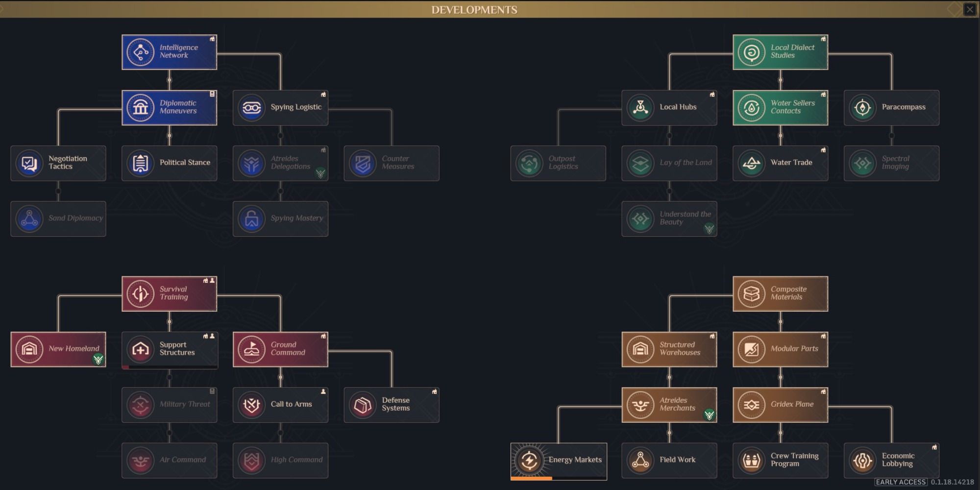The width and height of the screenshot is (980, 490).
Task: Click the Atreides badge on New Homeland
Action: point(98,360)
